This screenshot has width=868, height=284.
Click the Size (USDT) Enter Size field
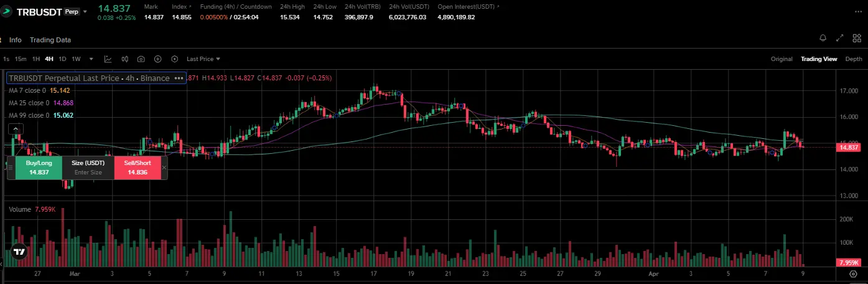click(x=88, y=168)
